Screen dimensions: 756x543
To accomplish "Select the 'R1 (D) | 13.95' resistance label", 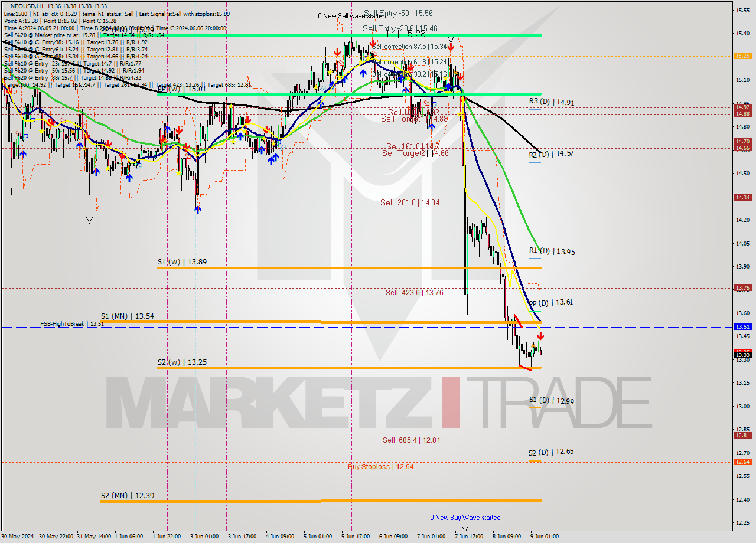I will [552, 251].
